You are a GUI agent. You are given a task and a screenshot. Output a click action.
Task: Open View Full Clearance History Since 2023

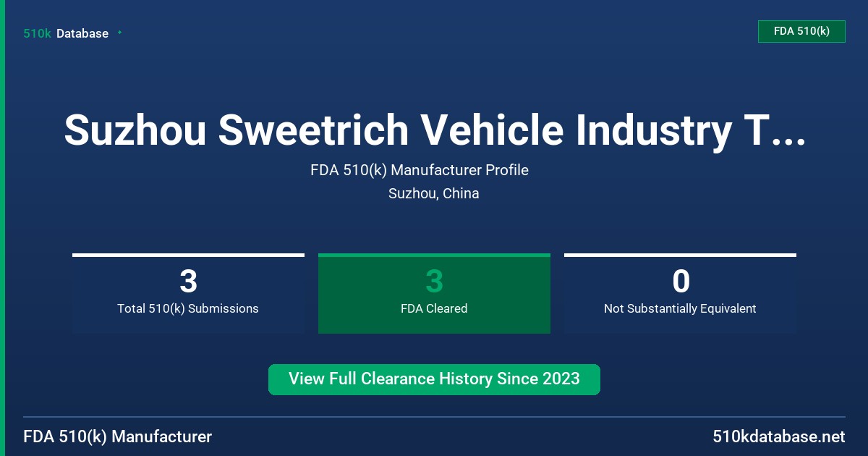[x=434, y=379]
